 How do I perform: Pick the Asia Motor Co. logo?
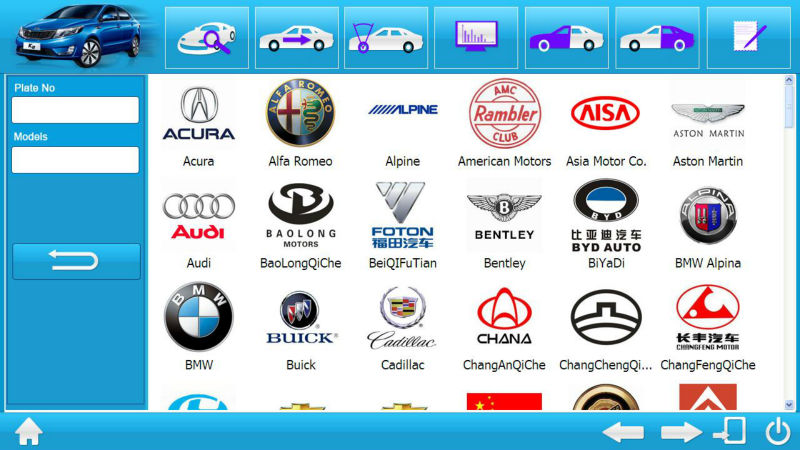coord(606,113)
